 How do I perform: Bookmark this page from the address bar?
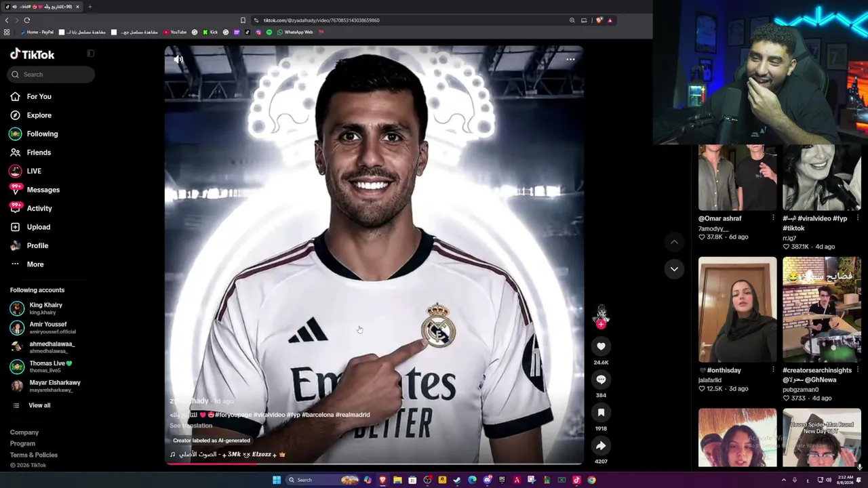243,20
